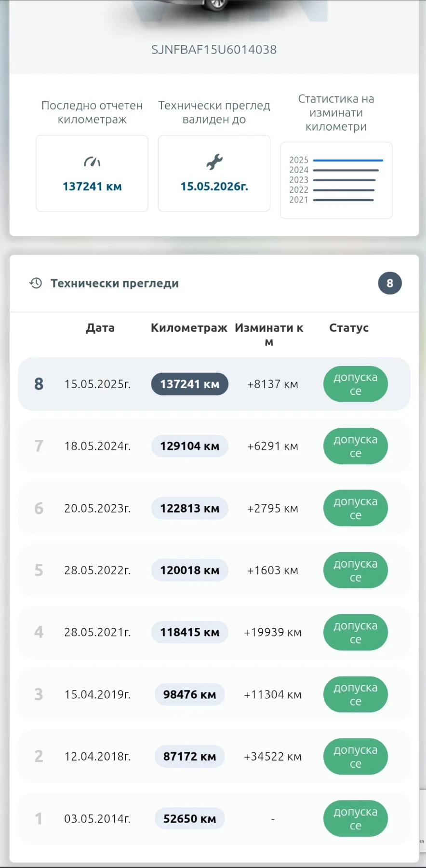
Task: Open the last reported mileage card
Action: (x=92, y=173)
